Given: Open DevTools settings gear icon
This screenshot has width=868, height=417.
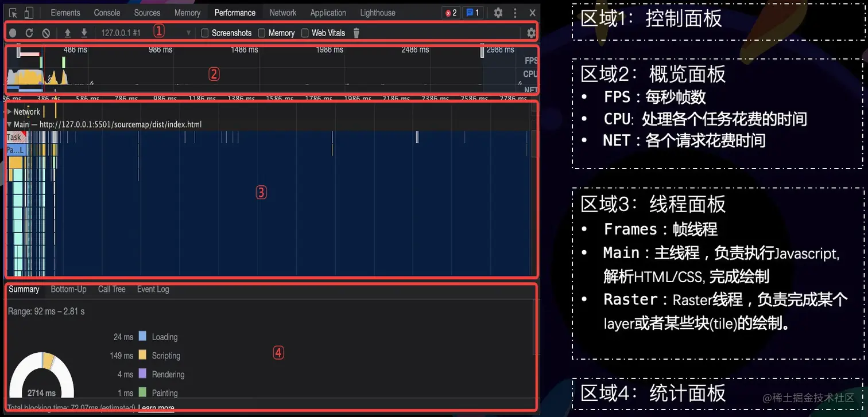Looking at the screenshot, I should coord(498,13).
